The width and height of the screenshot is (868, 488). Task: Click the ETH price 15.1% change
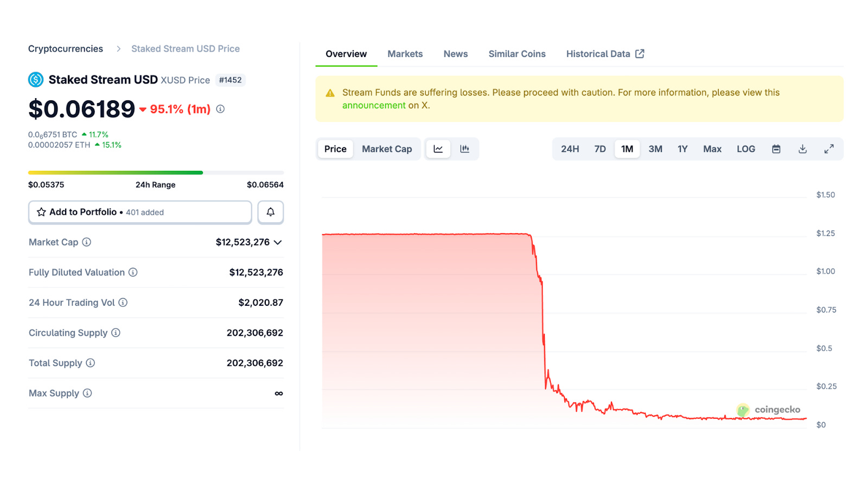pos(108,145)
